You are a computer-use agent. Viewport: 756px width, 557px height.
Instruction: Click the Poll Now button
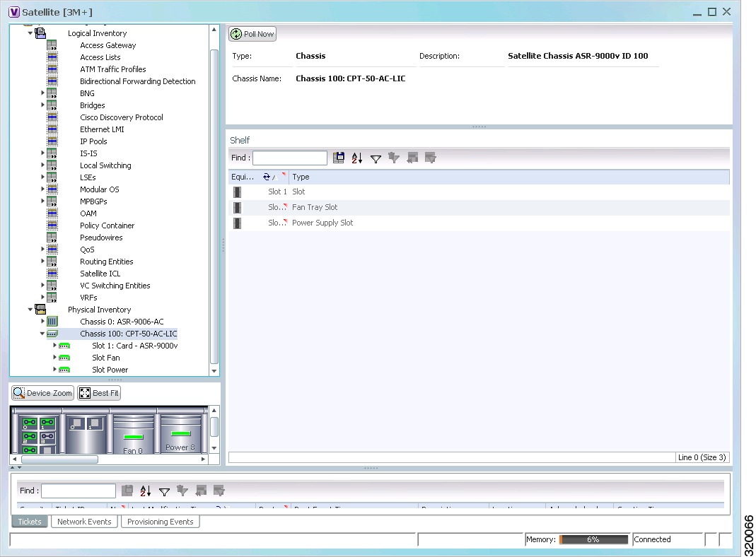point(252,34)
